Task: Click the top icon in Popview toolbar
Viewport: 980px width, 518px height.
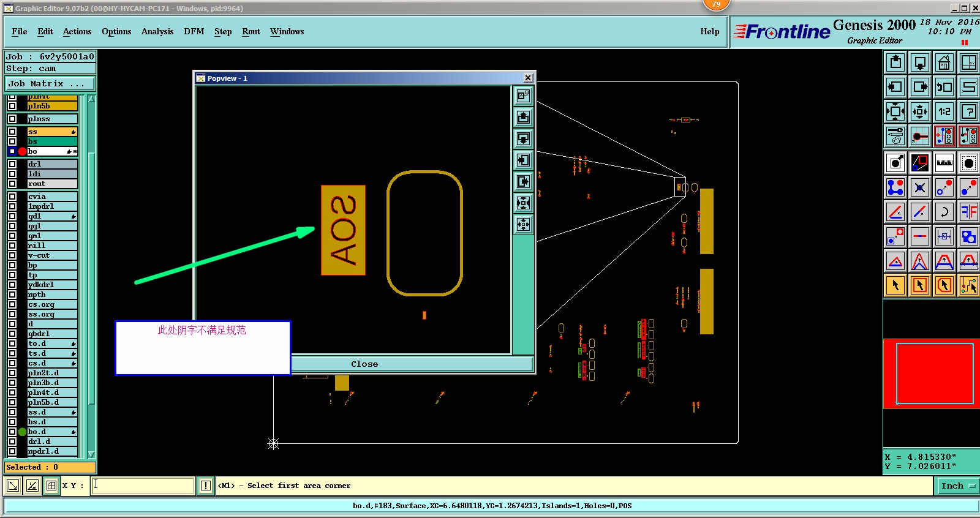Action: pyautogui.click(x=523, y=96)
